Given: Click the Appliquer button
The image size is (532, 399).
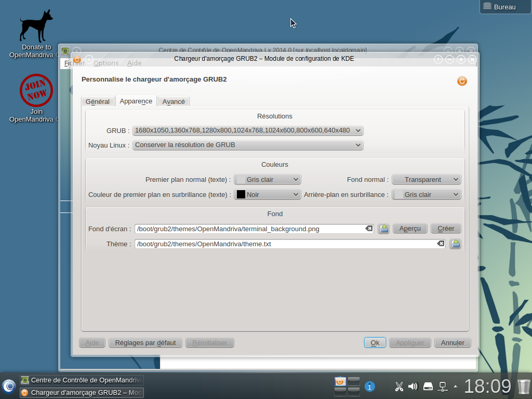Looking at the screenshot, I should [x=410, y=343].
